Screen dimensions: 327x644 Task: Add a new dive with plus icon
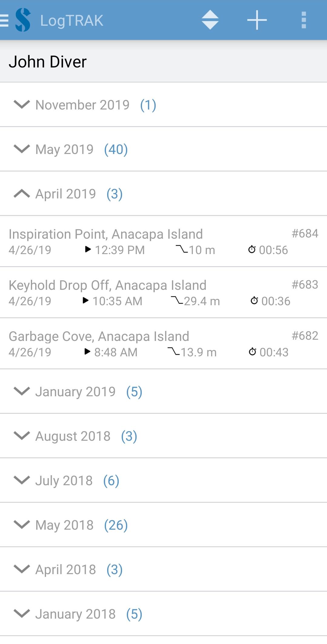click(x=257, y=20)
